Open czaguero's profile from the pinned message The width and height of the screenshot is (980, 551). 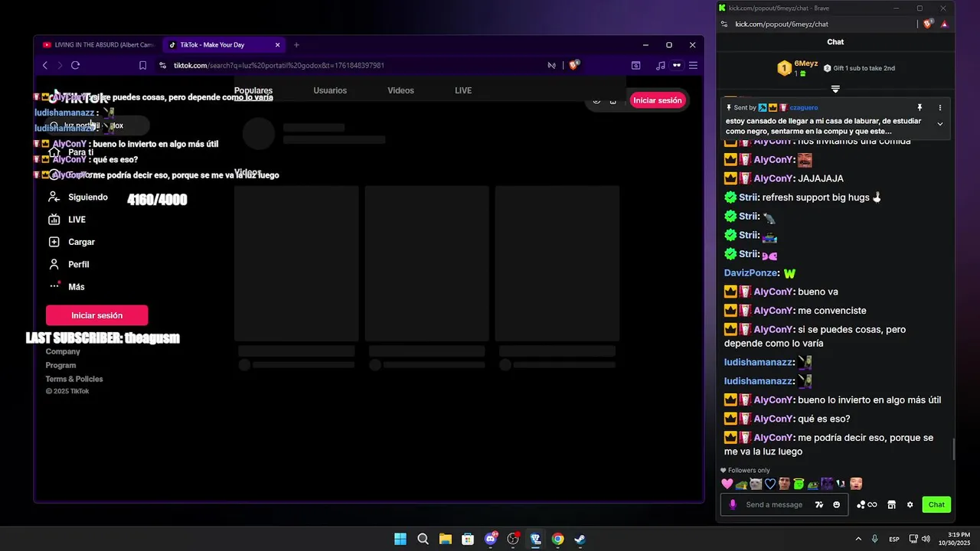[804, 108]
